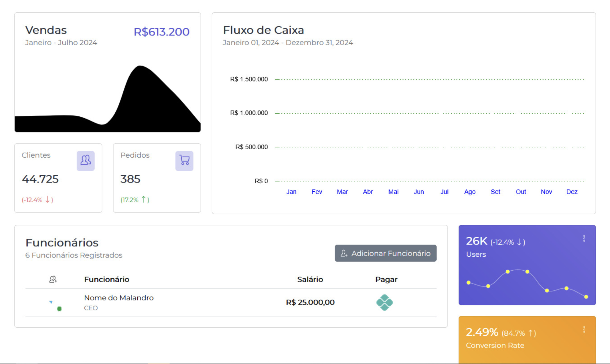Click the add-person icon on Adicionar Funcionário button
This screenshot has width=610, height=364.
[x=344, y=253]
